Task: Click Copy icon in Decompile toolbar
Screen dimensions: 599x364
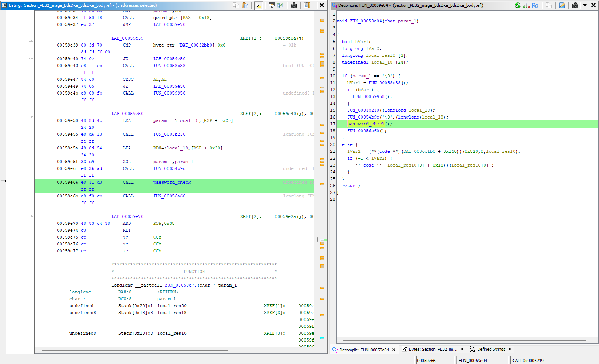Action: pos(549,5)
